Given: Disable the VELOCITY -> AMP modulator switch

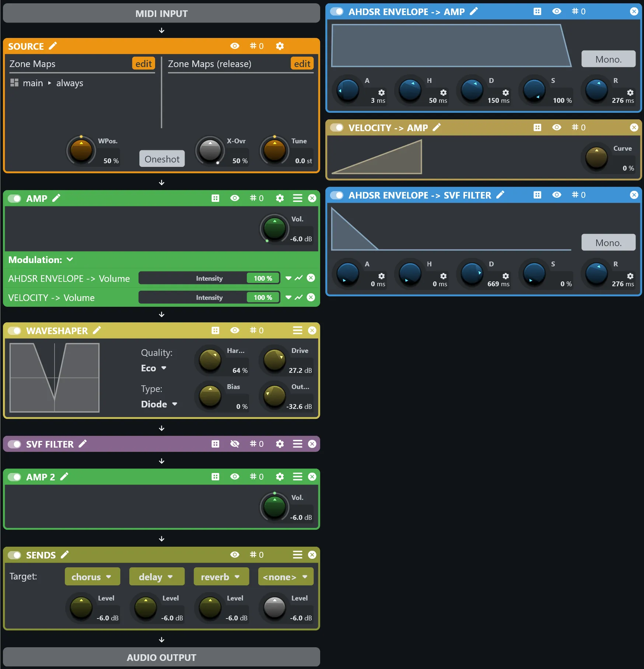Looking at the screenshot, I should [x=337, y=127].
